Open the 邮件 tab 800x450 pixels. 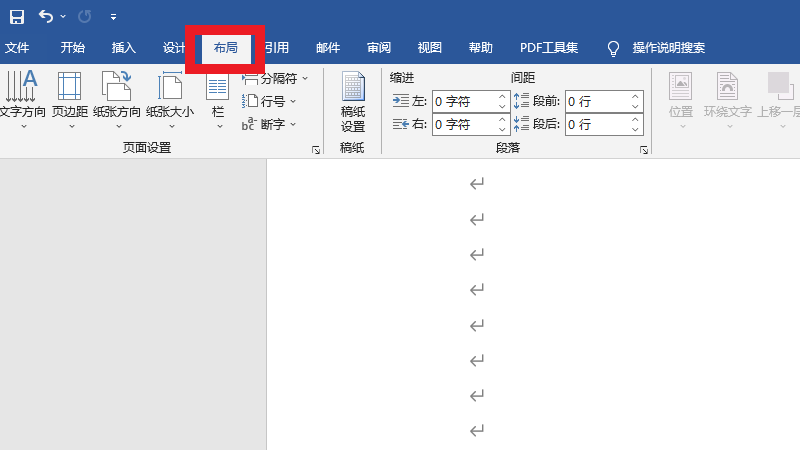(x=328, y=48)
